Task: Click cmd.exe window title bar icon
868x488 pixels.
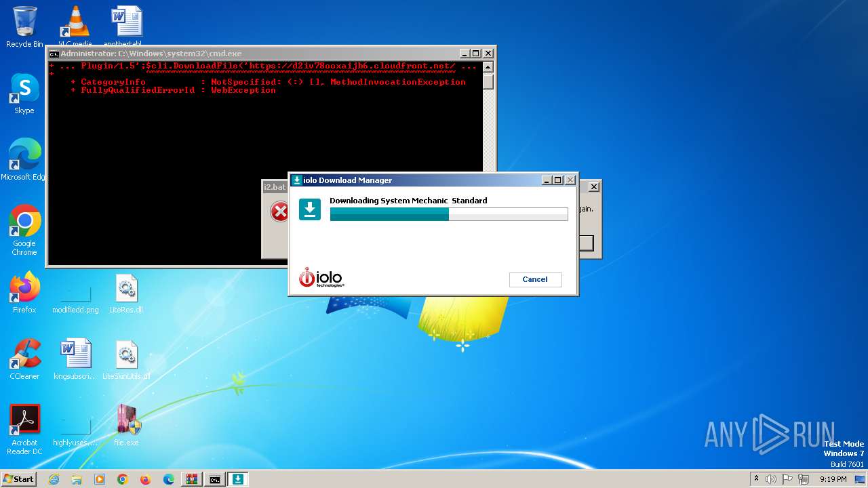Action: coord(54,54)
